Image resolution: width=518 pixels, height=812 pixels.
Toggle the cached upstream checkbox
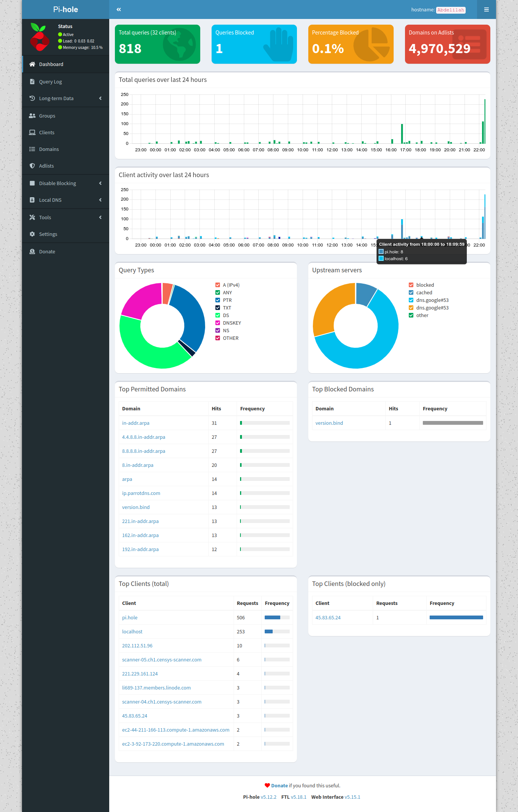[x=411, y=292]
